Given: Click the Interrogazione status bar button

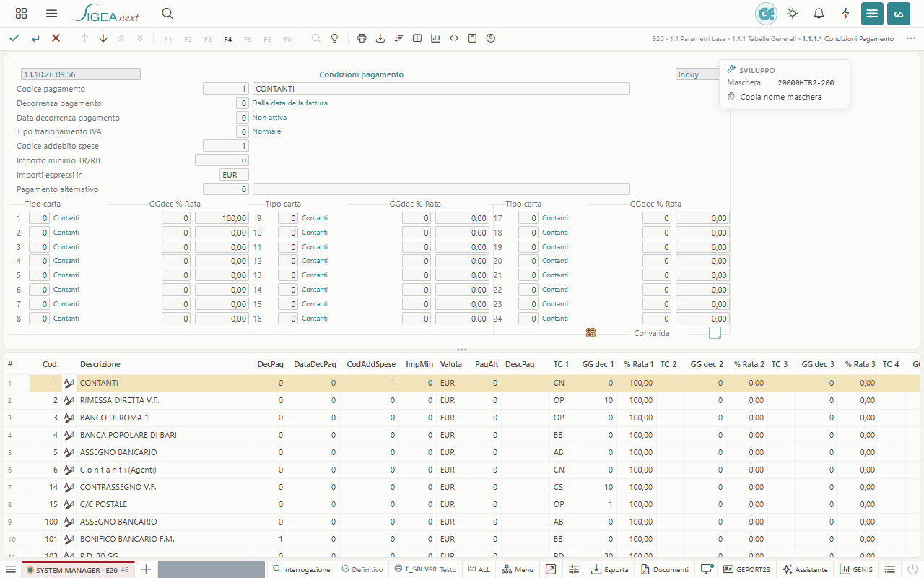Looking at the screenshot, I should point(301,570).
